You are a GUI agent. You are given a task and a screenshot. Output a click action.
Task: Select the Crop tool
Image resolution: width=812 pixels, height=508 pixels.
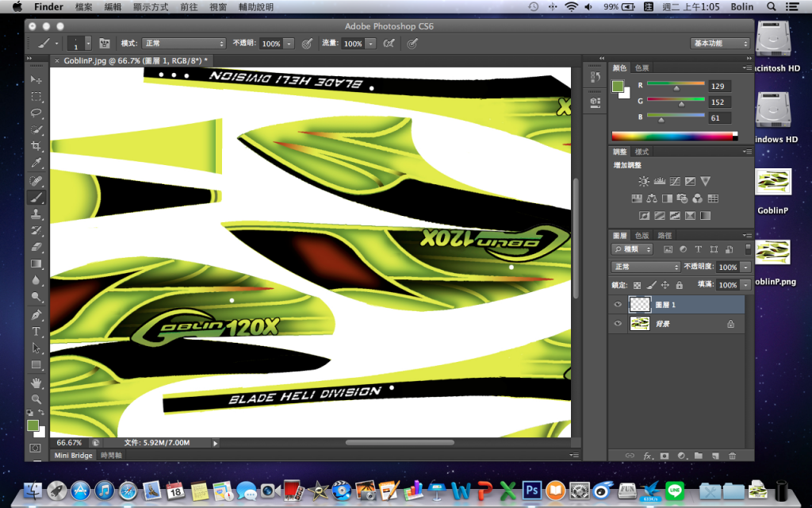(x=36, y=146)
